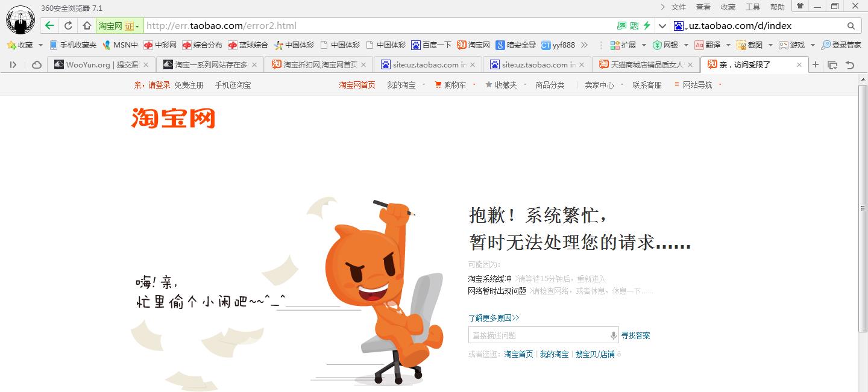Click the user avatar at top left
The height and width of the screenshot is (392, 868).
coord(20,19)
